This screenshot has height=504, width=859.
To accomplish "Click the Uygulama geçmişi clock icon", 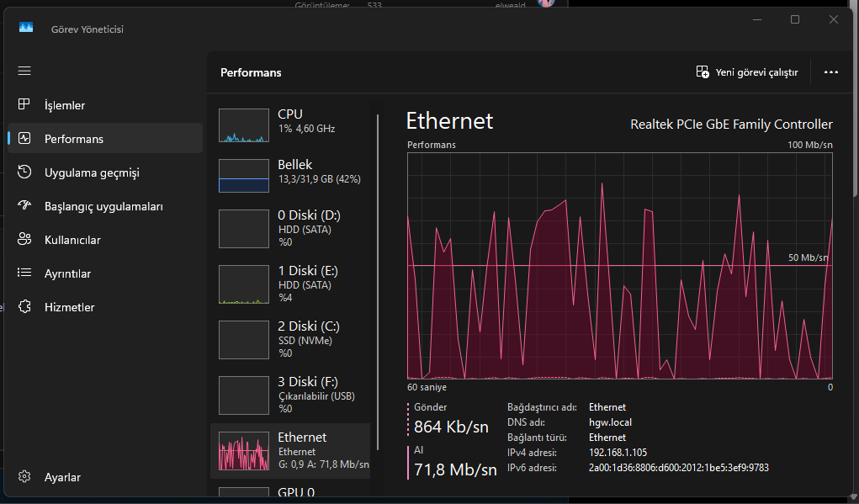I will pyautogui.click(x=24, y=172).
